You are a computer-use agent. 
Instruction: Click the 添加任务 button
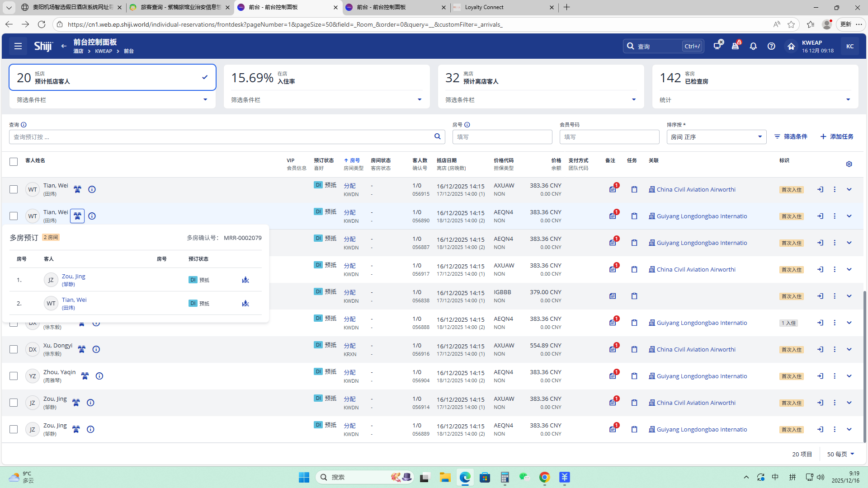pyautogui.click(x=837, y=136)
